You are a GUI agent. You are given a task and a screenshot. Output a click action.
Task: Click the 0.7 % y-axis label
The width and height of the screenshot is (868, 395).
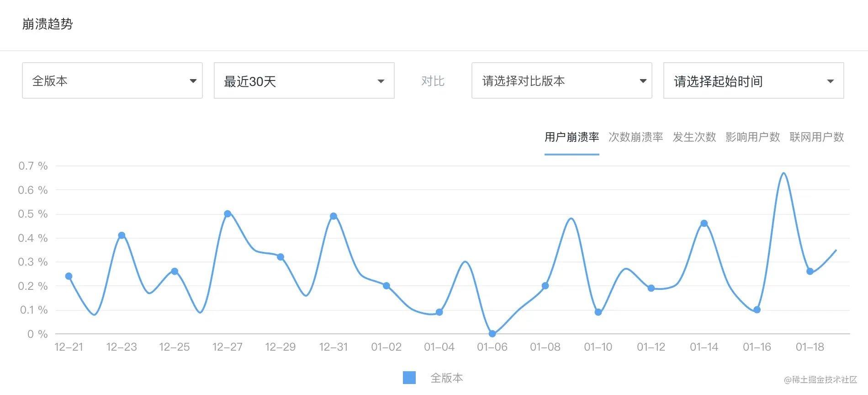coord(33,166)
